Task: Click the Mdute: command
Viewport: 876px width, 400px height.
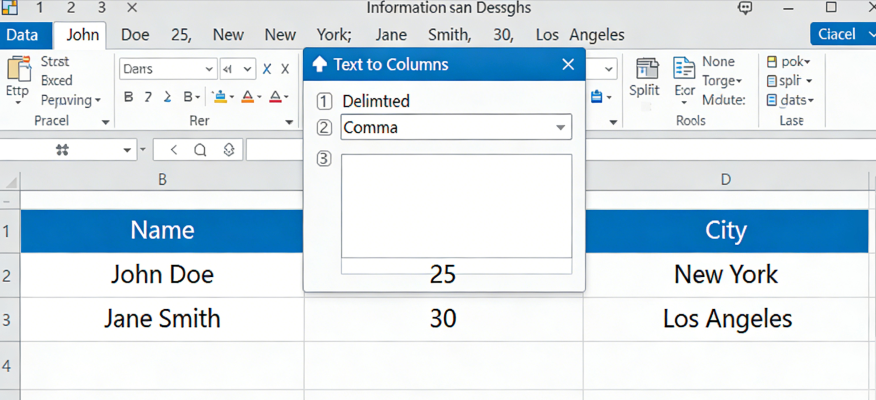Action: tap(724, 101)
